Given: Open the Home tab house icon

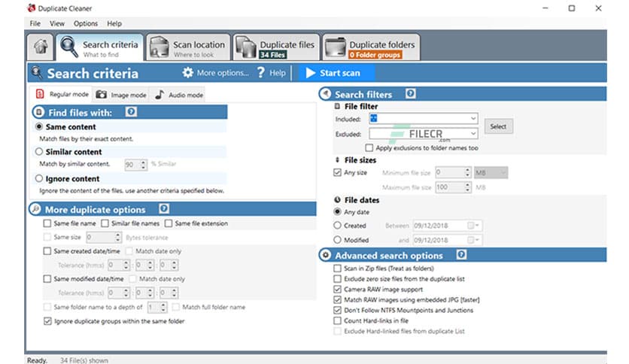Looking at the screenshot, I should coord(41,47).
